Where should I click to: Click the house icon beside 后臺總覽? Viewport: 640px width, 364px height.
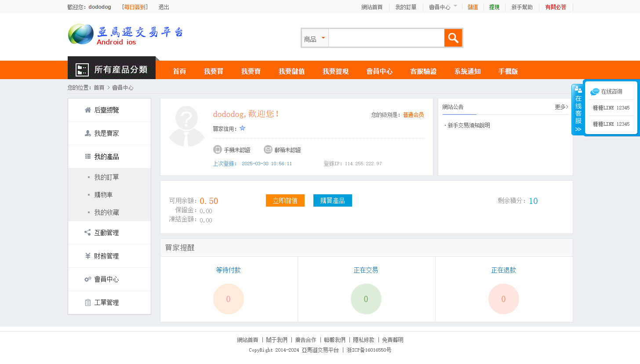[88, 110]
